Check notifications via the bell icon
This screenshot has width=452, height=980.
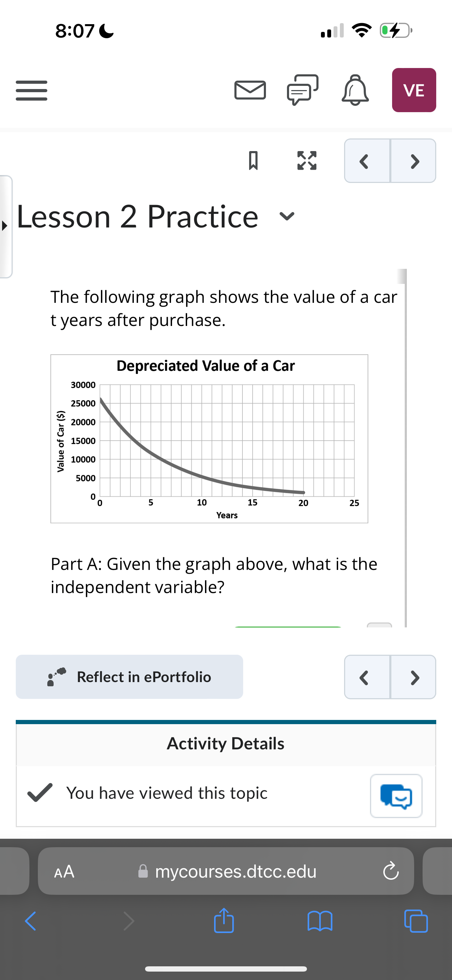pos(355,90)
